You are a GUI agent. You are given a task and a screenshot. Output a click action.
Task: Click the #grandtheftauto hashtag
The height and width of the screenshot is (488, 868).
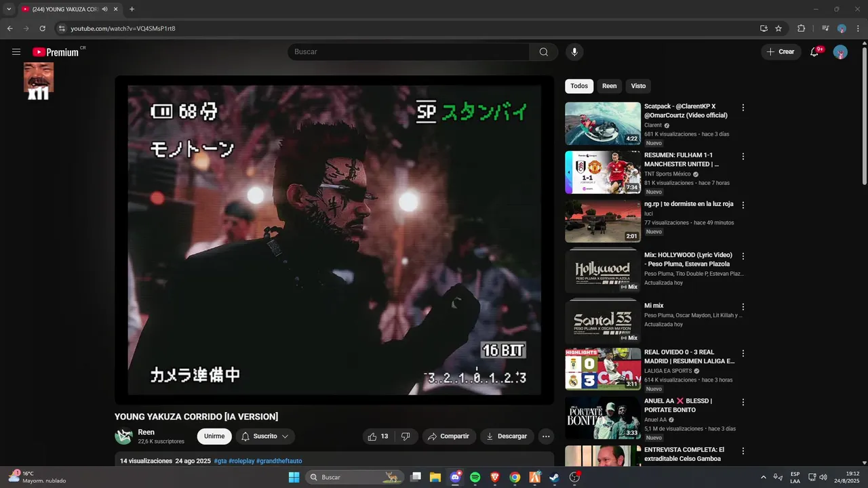(279, 461)
